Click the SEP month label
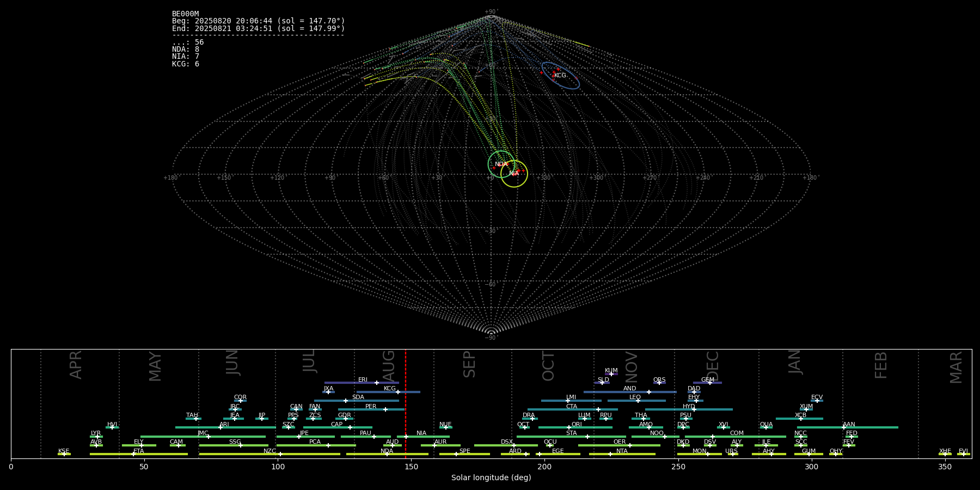This screenshot has height=490, width=980. [x=469, y=364]
